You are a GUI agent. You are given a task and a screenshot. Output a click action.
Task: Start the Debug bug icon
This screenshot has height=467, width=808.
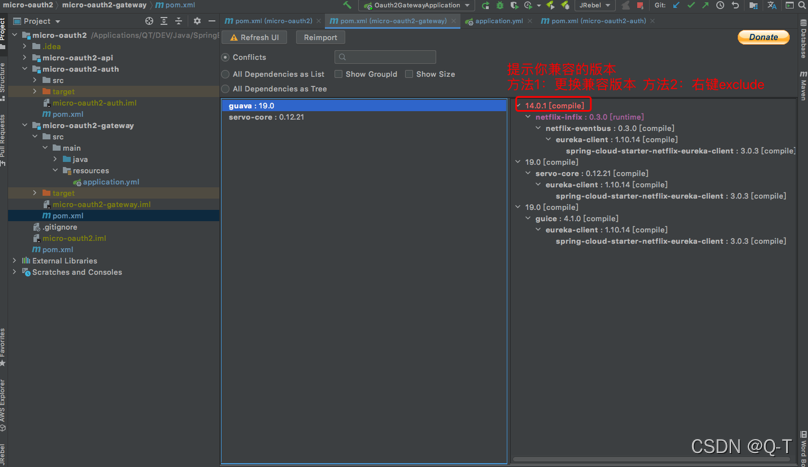500,5
